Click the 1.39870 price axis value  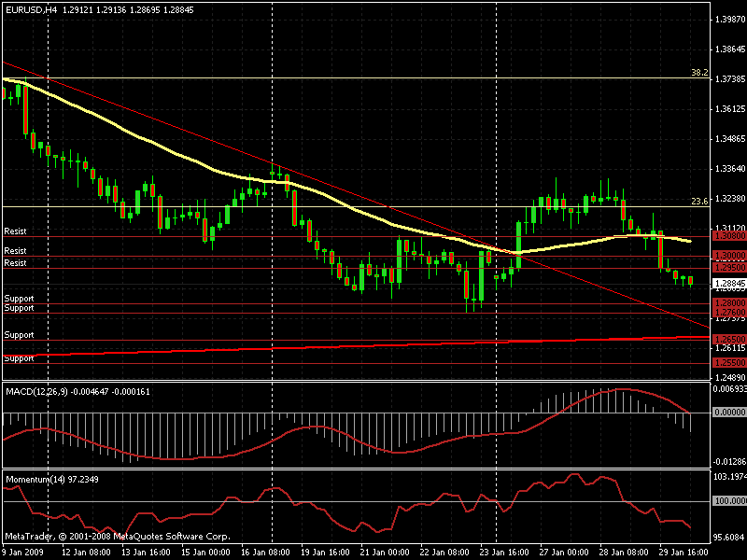tap(730, 19)
